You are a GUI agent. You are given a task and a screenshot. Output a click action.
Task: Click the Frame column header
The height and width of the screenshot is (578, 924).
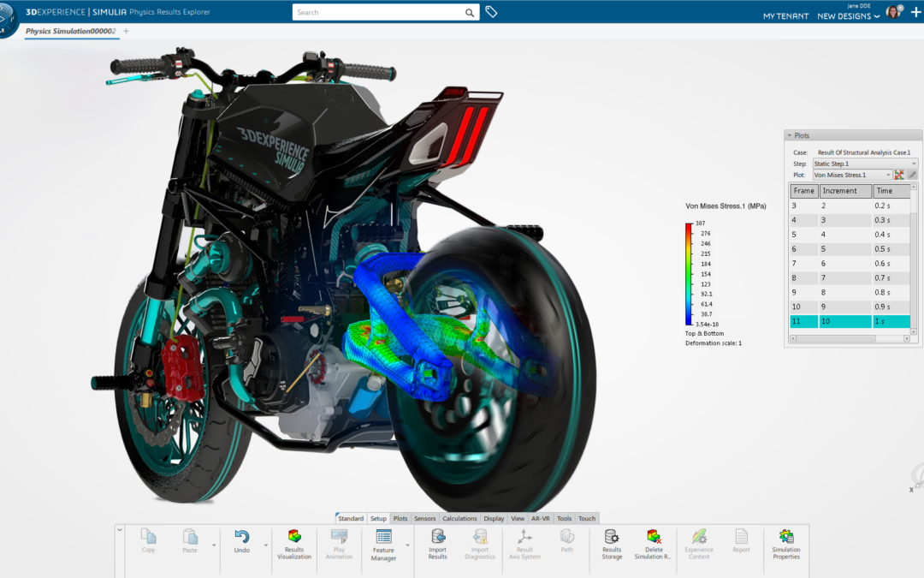pos(803,191)
